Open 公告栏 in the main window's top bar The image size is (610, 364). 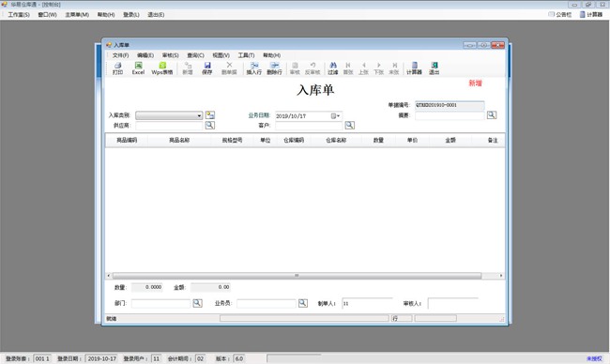560,14
